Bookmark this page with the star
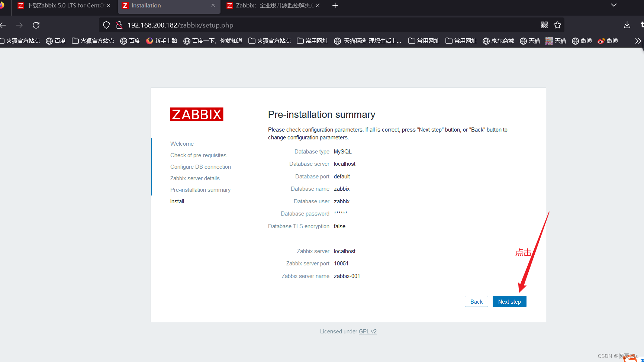This screenshot has height=362, width=644. click(557, 25)
